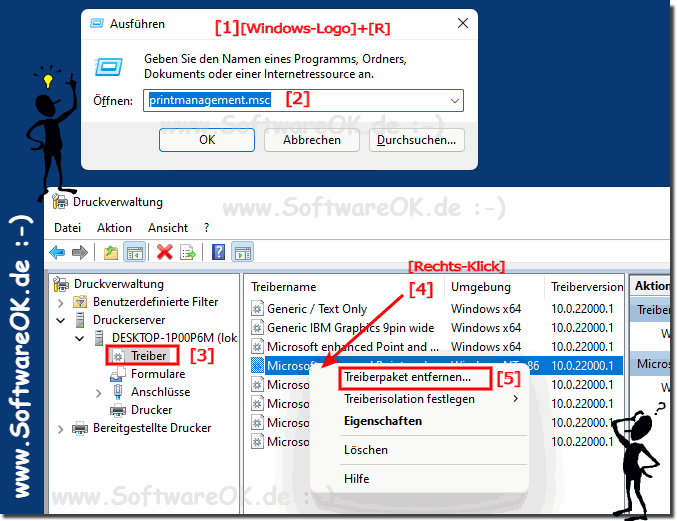Click Windows x64 cell of Generic / Text Only
The image size is (677, 521).
(486, 309)
